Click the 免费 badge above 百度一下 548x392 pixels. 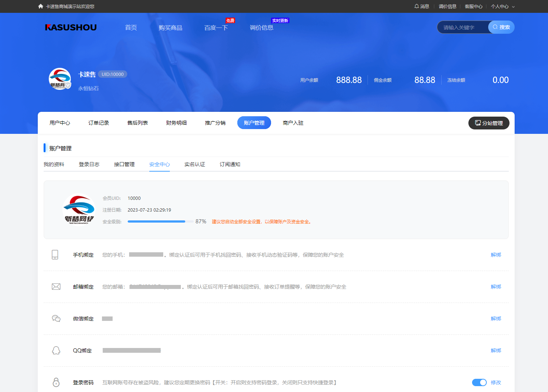[x=230, y=21]
